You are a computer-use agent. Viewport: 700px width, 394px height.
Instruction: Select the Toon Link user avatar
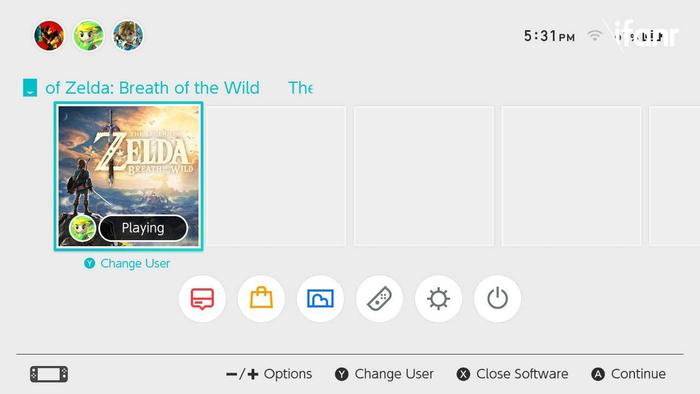88,36
